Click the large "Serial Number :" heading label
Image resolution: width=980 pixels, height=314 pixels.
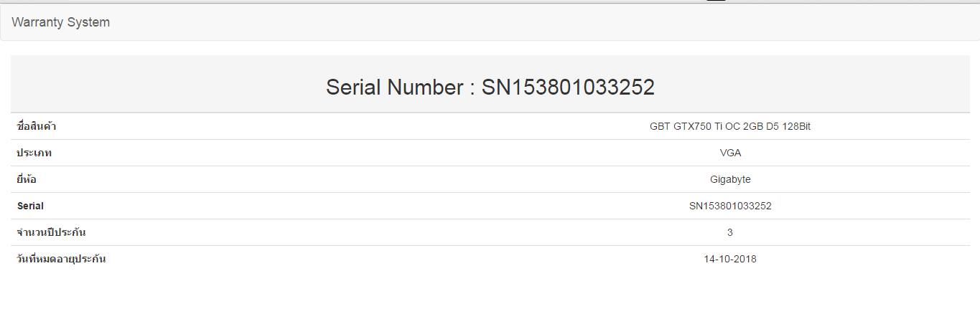click(400, 87)
